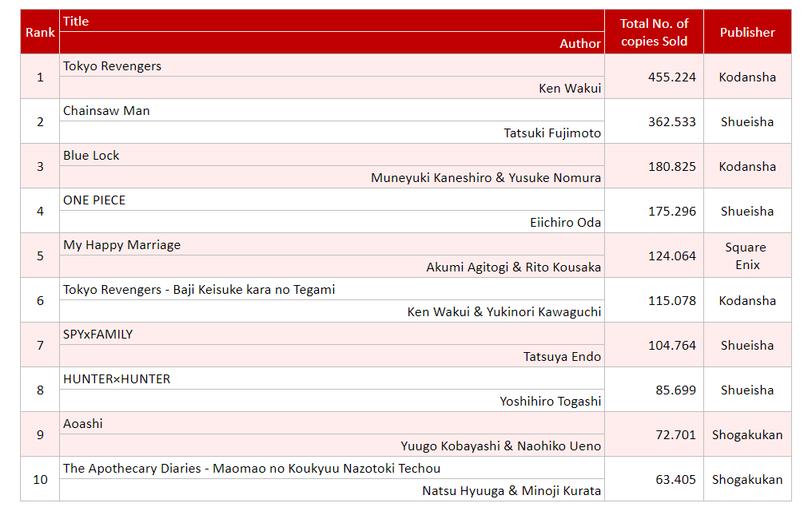Select the sales figure "455.224"
The image size is (812, 515).
click(x=672, y=77)
